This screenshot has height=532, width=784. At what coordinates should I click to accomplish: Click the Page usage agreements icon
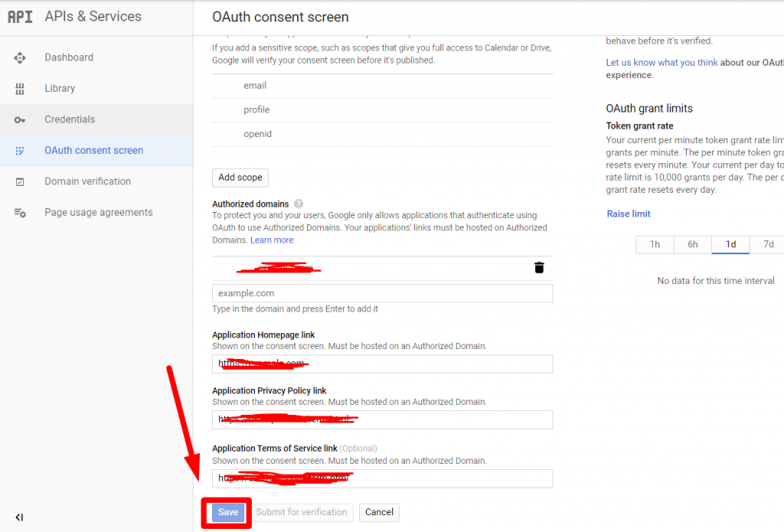[20, 213]
